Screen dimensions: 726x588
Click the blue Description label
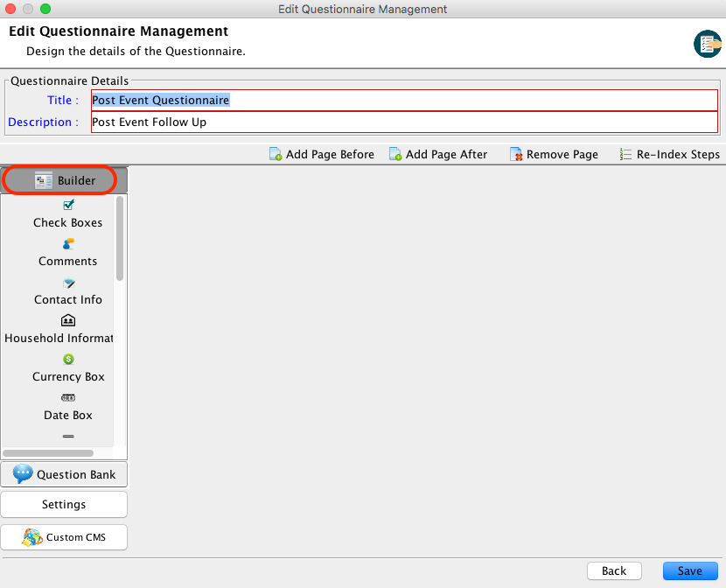tap(43, 122)
